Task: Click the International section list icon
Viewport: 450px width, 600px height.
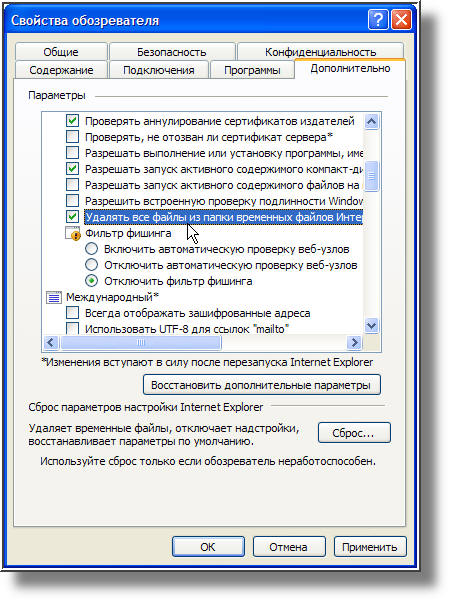Action: (54, 297)
